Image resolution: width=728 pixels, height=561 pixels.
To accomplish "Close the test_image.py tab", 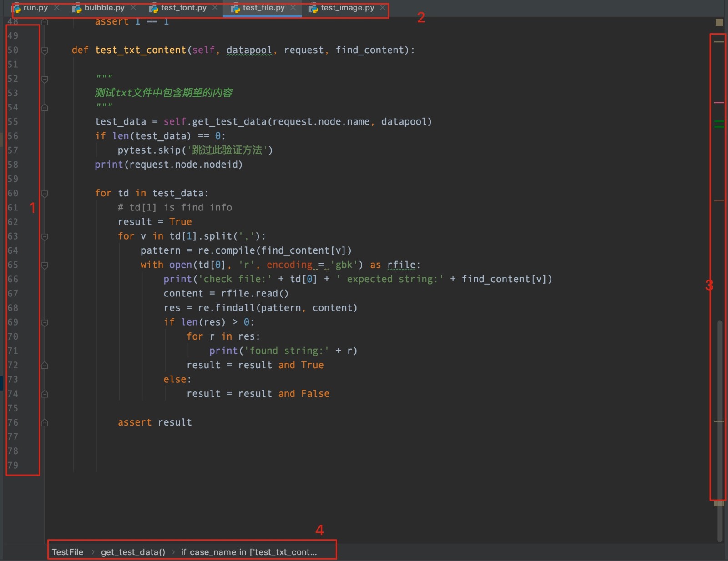I will [383, 8].
